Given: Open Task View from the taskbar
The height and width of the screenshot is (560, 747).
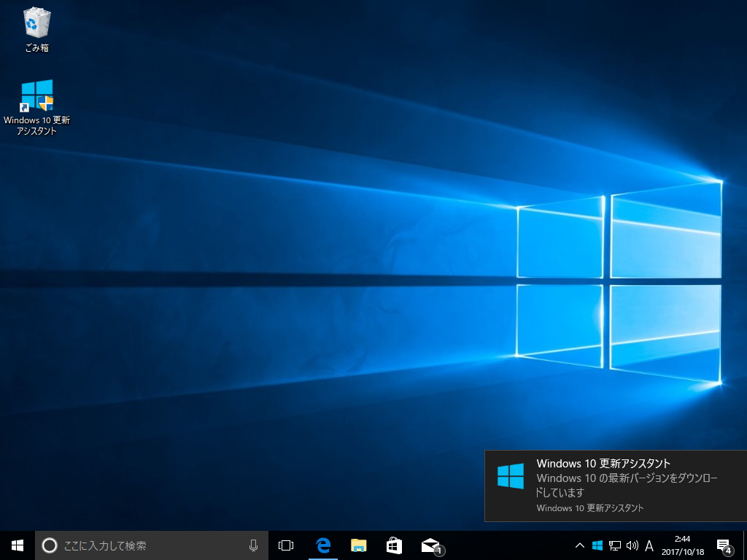Looking at the screenshot, I should [286, 545].
